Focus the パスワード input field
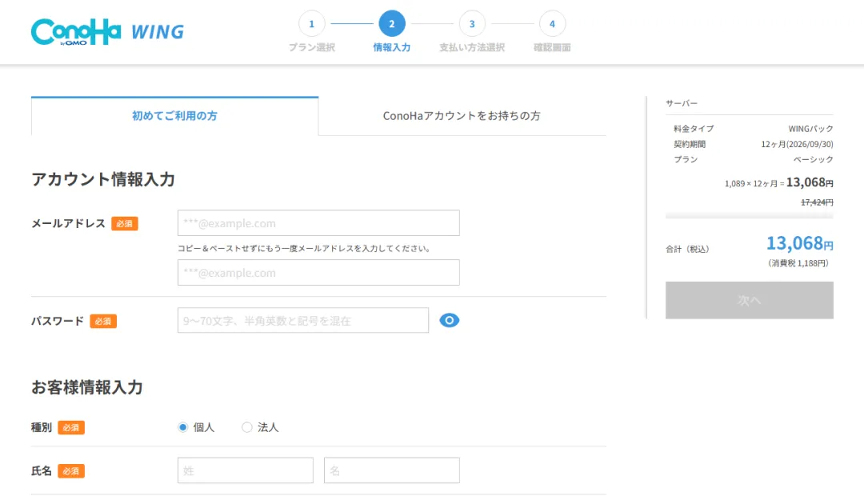864x504 pixels. (x=303, y=321)
